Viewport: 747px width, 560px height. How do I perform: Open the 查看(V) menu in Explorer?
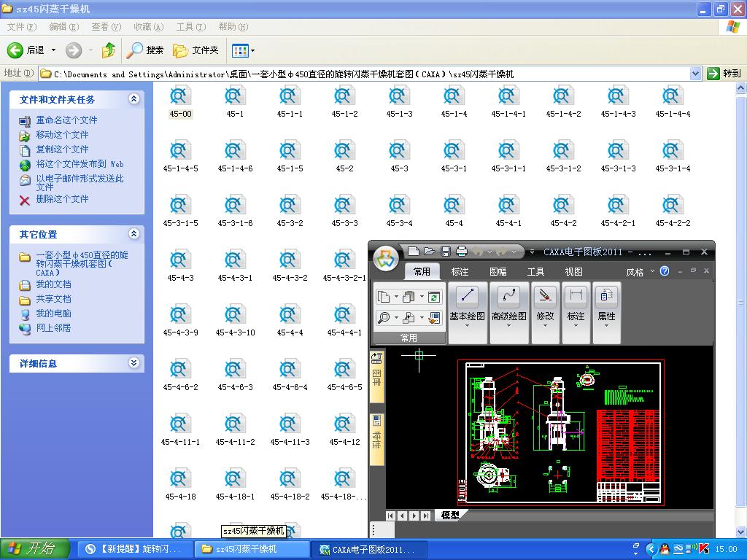click(x=106, y=27)
